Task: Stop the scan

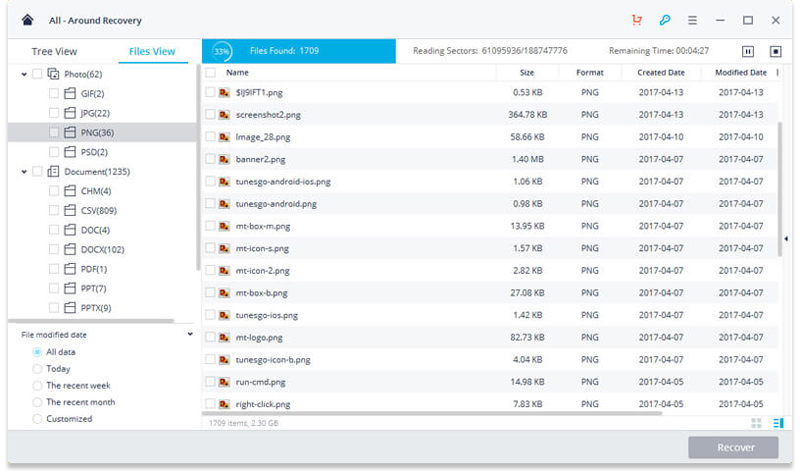Action: [x=775, y=51]
